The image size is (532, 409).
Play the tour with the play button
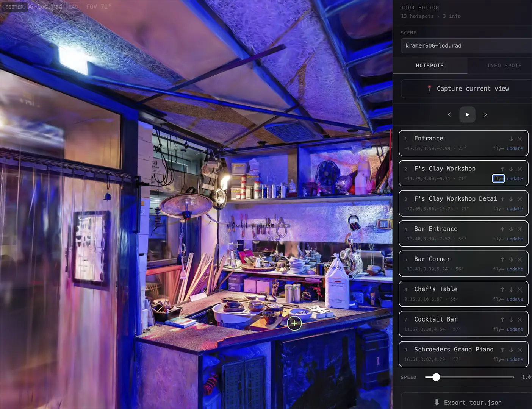tap(467, 114)
